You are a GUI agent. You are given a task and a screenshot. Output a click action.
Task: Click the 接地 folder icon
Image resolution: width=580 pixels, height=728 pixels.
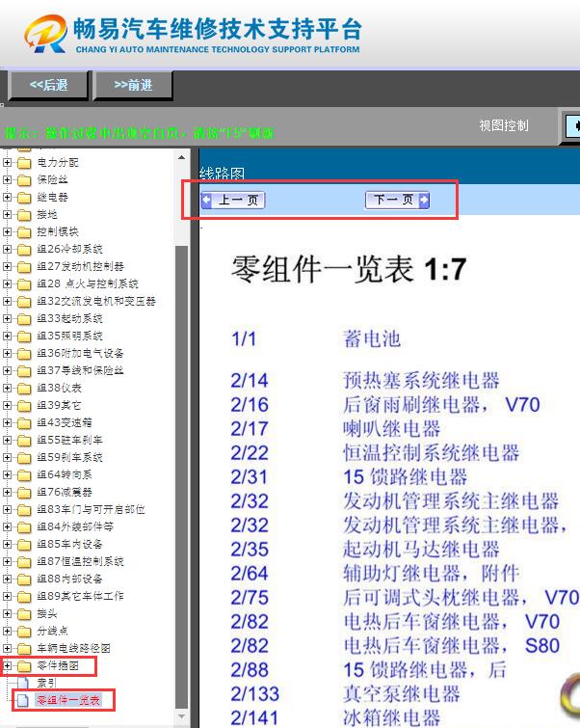coord(24,215)
